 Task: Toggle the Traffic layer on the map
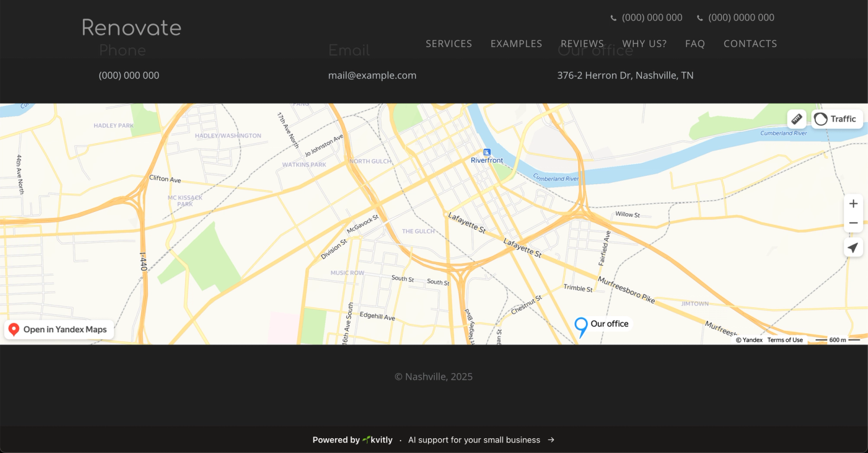tap(837, 119)
